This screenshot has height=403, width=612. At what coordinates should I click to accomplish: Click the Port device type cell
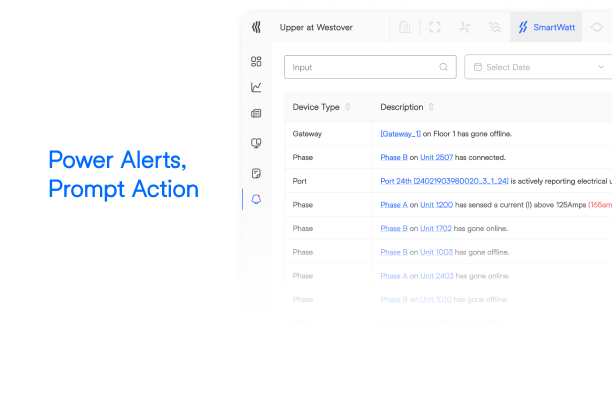click(328, 181)
